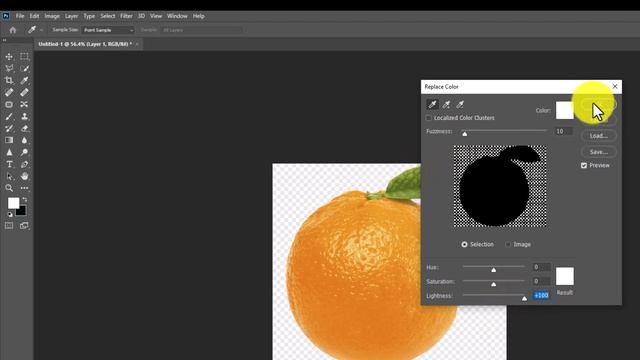The width and height of the screenshot is (640, 360).
Task: Open the Window menu
Action: click(x=177, y=16)
